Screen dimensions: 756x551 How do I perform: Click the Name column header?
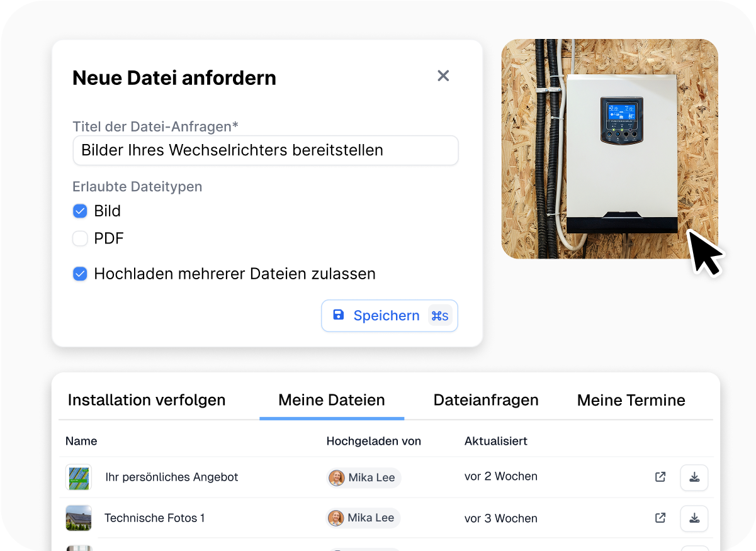(x=81, y=441)
